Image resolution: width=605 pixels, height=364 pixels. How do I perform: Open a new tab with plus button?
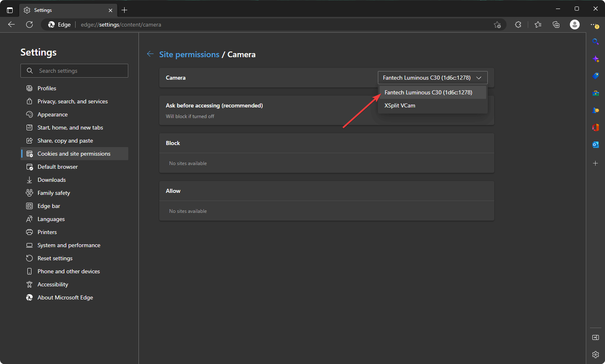pyautogui.click(x=125, y=10)
